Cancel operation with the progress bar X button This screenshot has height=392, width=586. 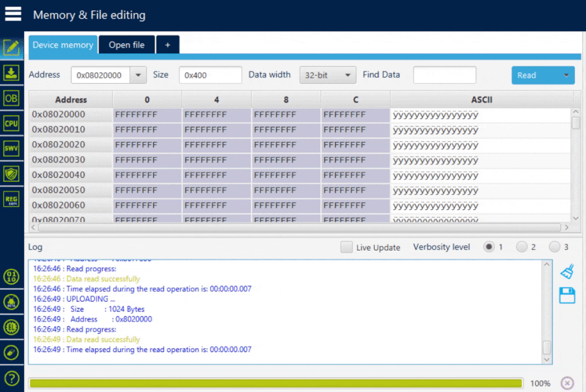tap(567, 383)
